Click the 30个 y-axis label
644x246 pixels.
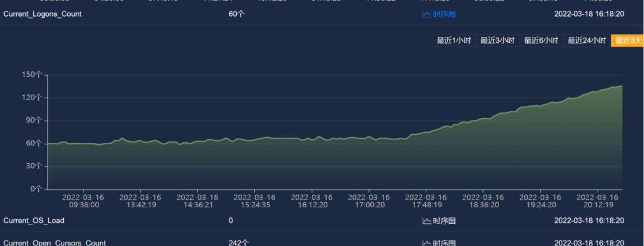(34, 166)
